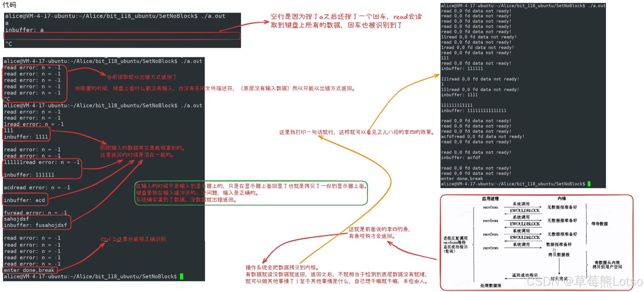Click '111111111111' input line in right terminal
The image size is (644, 292).
[x=457, y=105]
